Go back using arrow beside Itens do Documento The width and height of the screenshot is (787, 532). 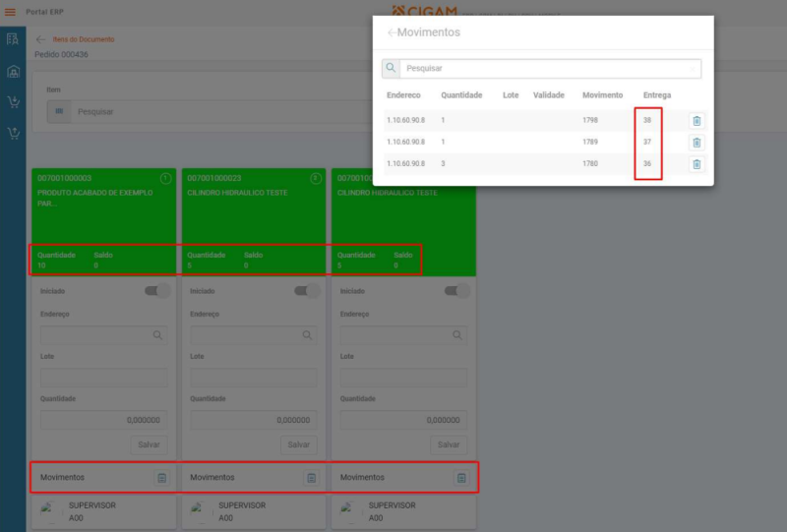click(40, 39)
